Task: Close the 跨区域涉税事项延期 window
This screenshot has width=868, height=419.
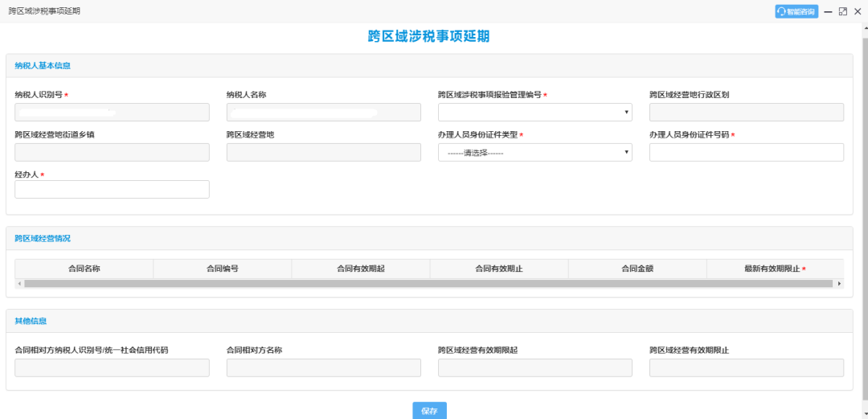Action: point(858,11)
